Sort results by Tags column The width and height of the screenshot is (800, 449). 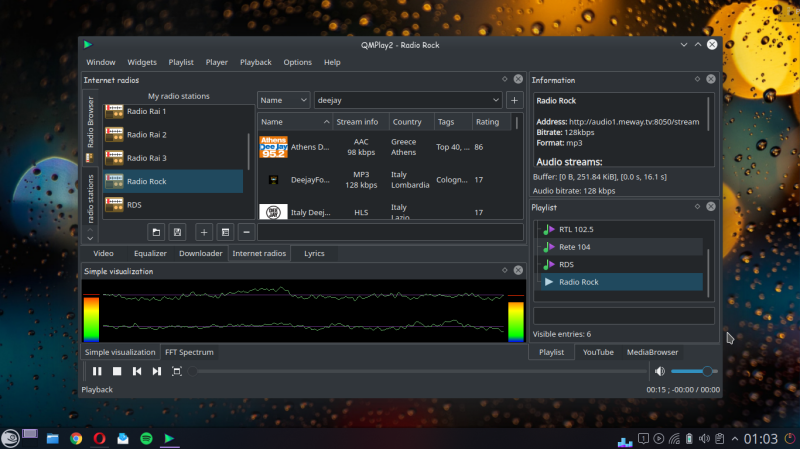click(x=453, y=122)
